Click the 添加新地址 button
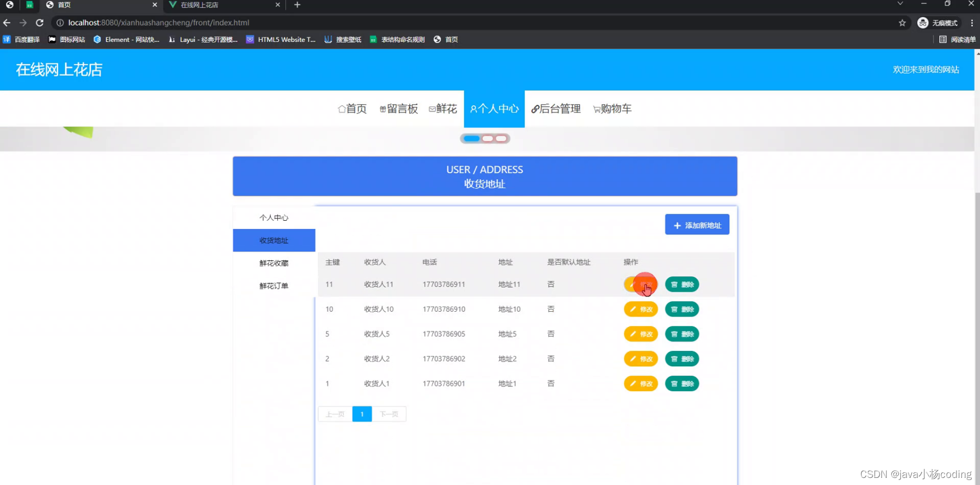The height and width of the screenshot is (485, 980). point(697,225)
